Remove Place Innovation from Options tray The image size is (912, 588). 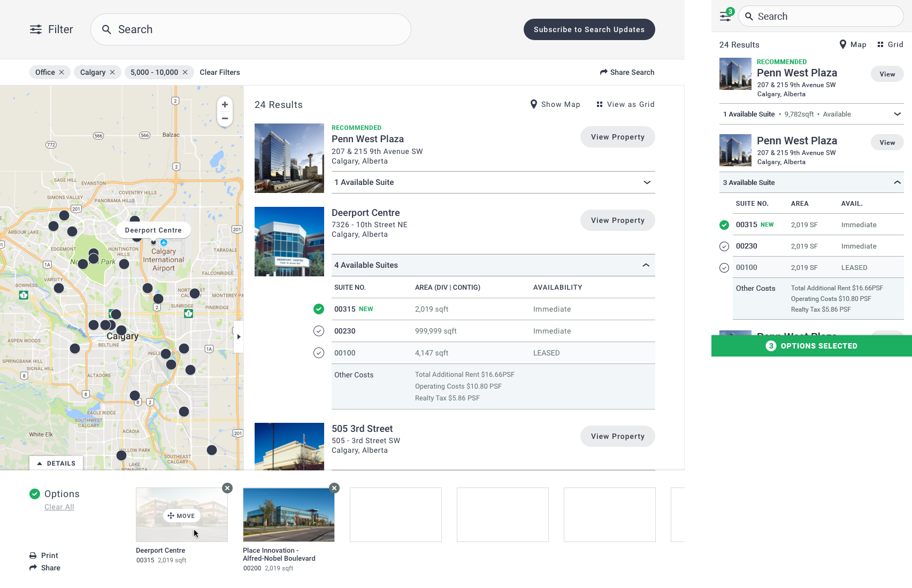coord(334,488)
